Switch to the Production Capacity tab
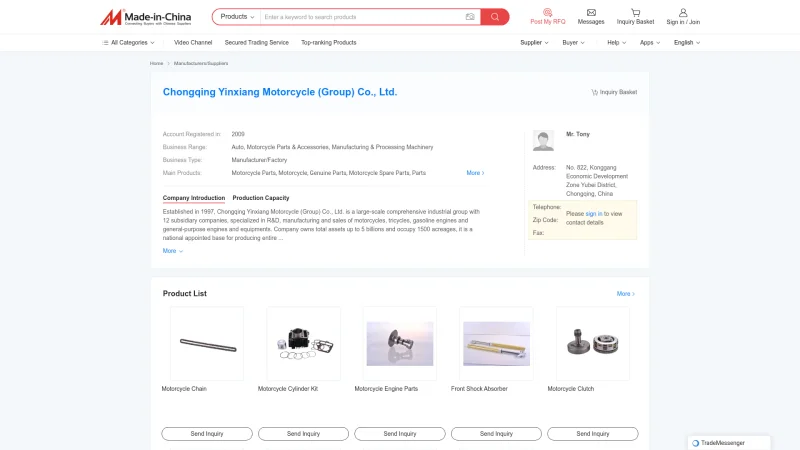 (x=261, y=198)
